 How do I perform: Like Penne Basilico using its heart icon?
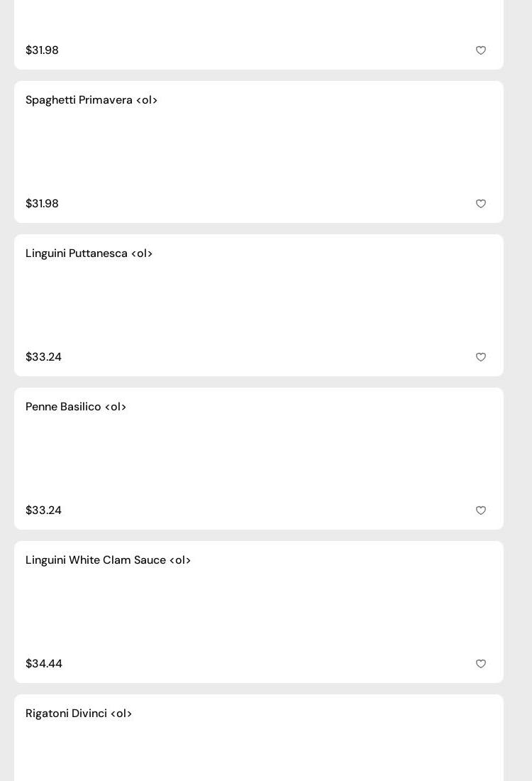481,510
